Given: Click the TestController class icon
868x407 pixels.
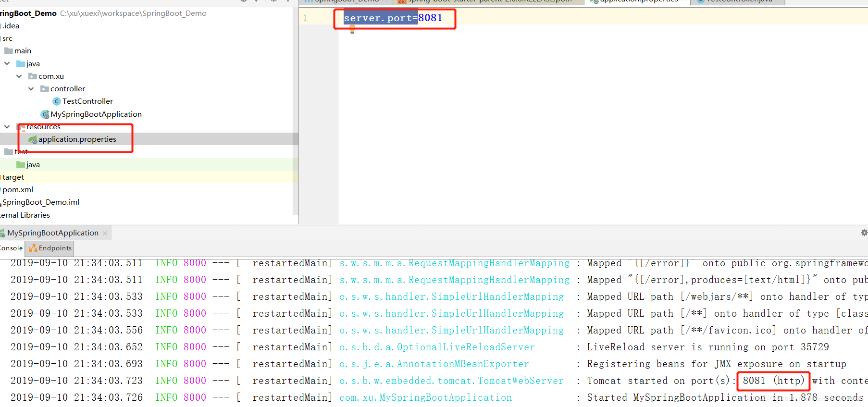Looking at the screenshot, I should [x=57, y=101].
